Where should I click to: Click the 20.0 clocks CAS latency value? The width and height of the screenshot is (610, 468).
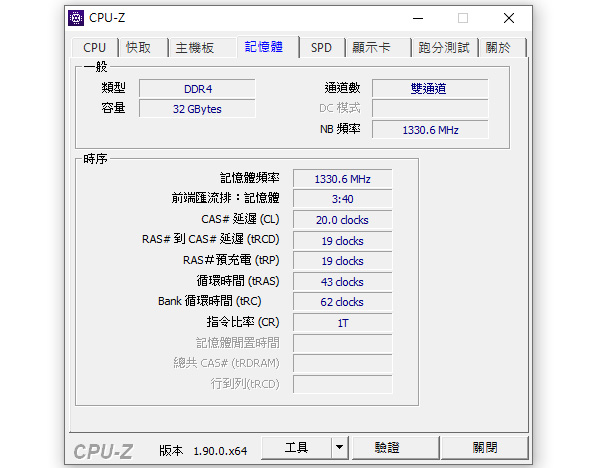click(342, 220)
